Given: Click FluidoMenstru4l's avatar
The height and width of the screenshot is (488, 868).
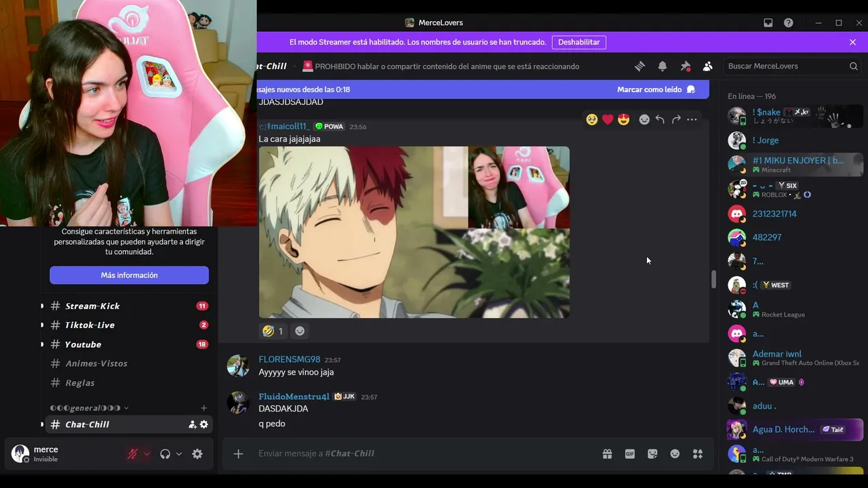Looking at the screenshot, I should pyautogui.click(x=238, y=403).
